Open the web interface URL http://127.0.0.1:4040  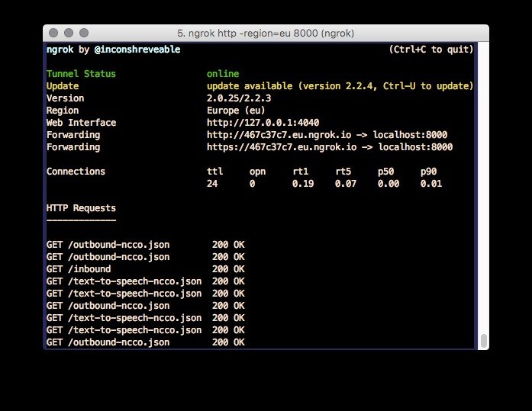(x=263, y=123)
